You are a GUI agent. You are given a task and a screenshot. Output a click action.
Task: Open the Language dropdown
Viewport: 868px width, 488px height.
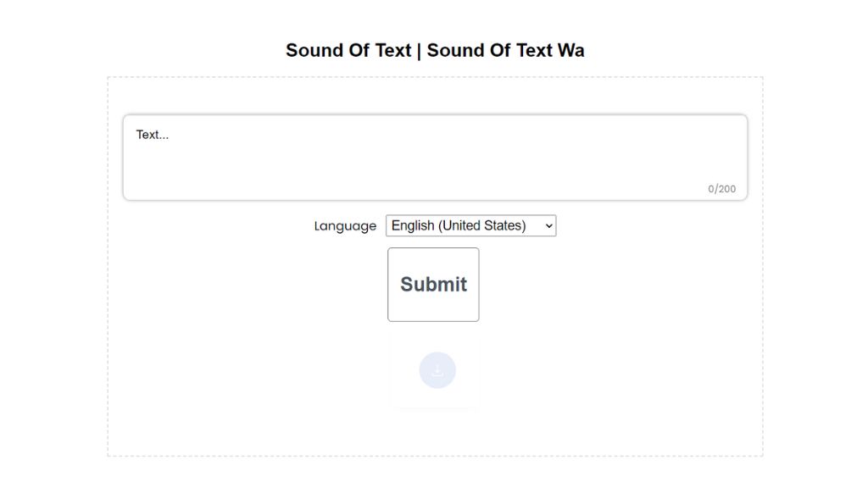point(470,225)
